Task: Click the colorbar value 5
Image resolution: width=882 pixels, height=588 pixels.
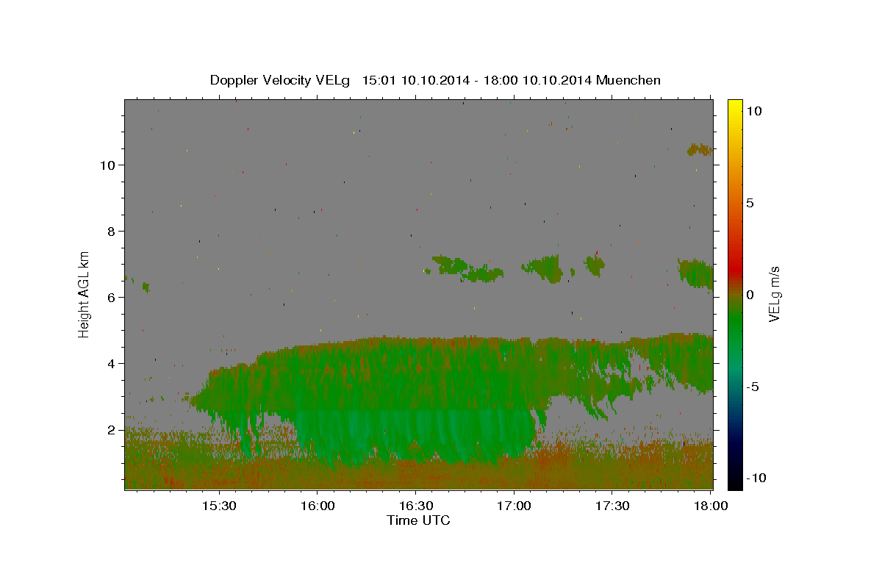Action: click(750, 203)
